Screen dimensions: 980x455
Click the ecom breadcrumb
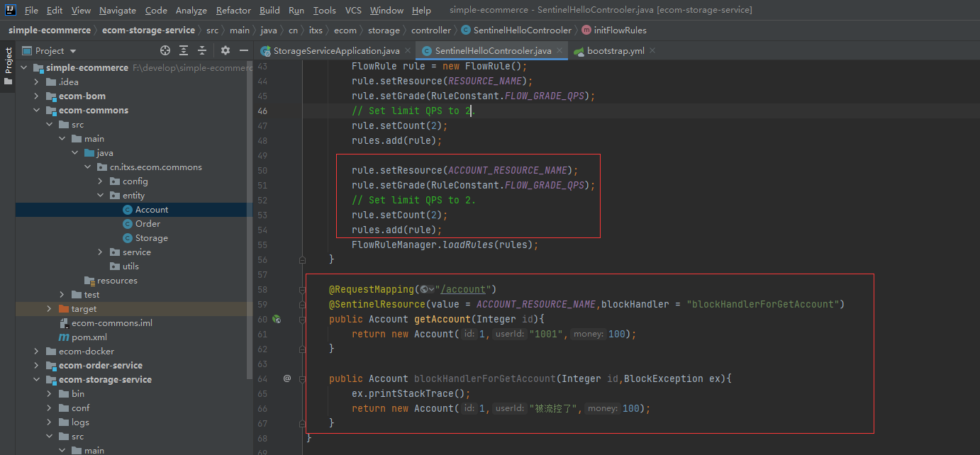tap(345, 30)
